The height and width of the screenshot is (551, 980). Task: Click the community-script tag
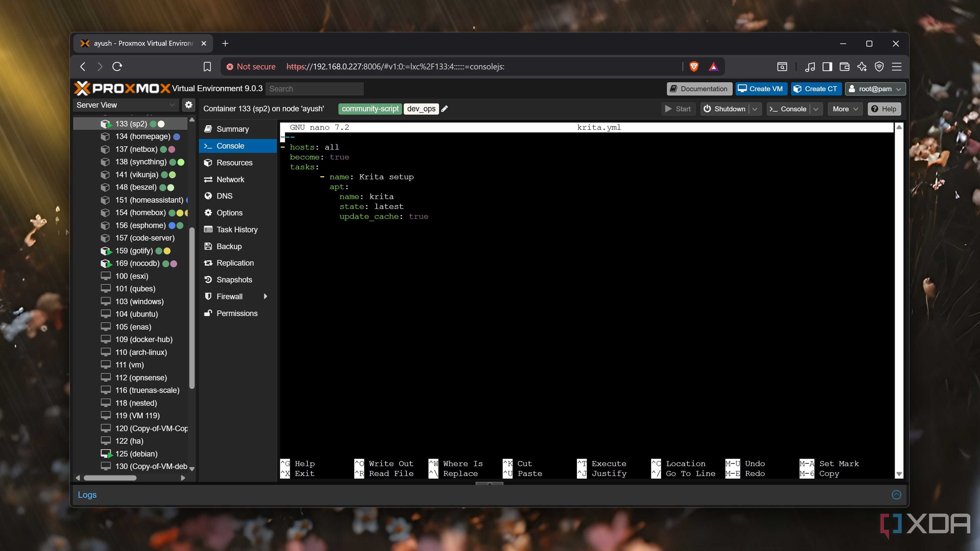point(370,109)
